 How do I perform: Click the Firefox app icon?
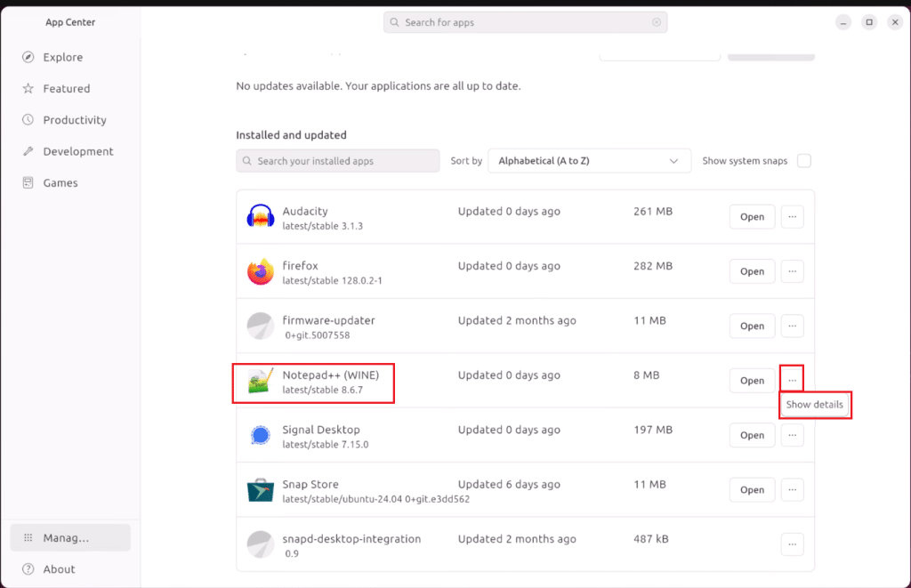click(x=260, y=271)
